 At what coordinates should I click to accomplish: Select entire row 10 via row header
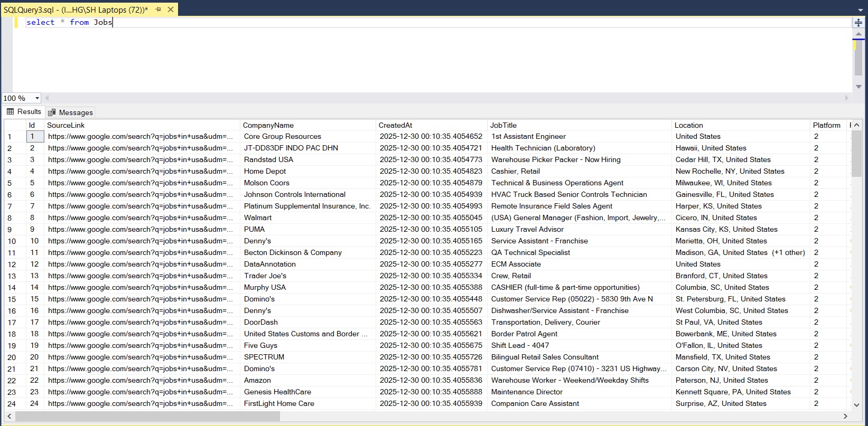12,241
